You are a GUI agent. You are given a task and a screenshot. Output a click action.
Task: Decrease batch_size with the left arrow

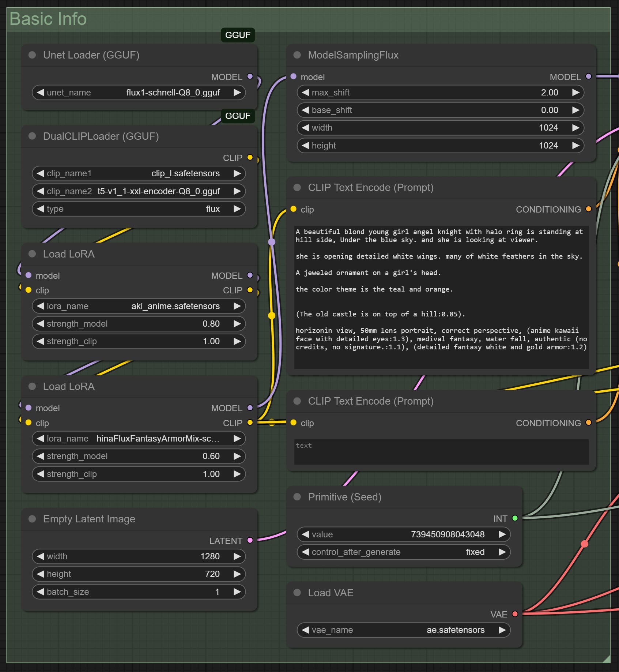[x=40, y=592]
